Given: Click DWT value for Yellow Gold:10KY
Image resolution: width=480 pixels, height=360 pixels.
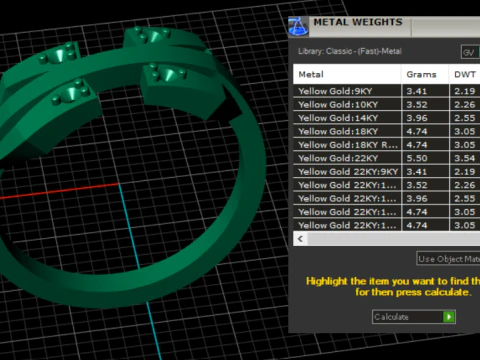Looking at the screenshot, I should (x=465, y=105).
